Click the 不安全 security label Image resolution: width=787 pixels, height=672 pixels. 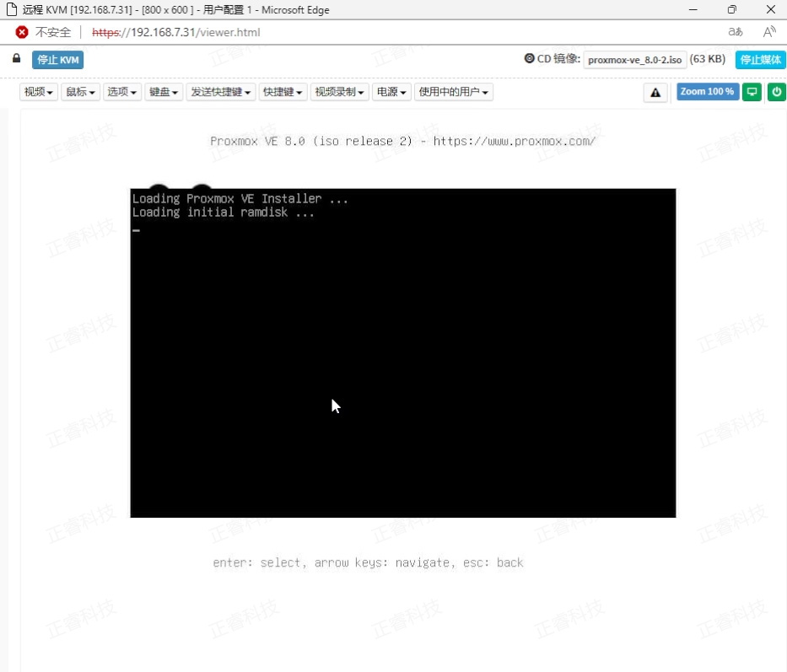tap(53, 33)
